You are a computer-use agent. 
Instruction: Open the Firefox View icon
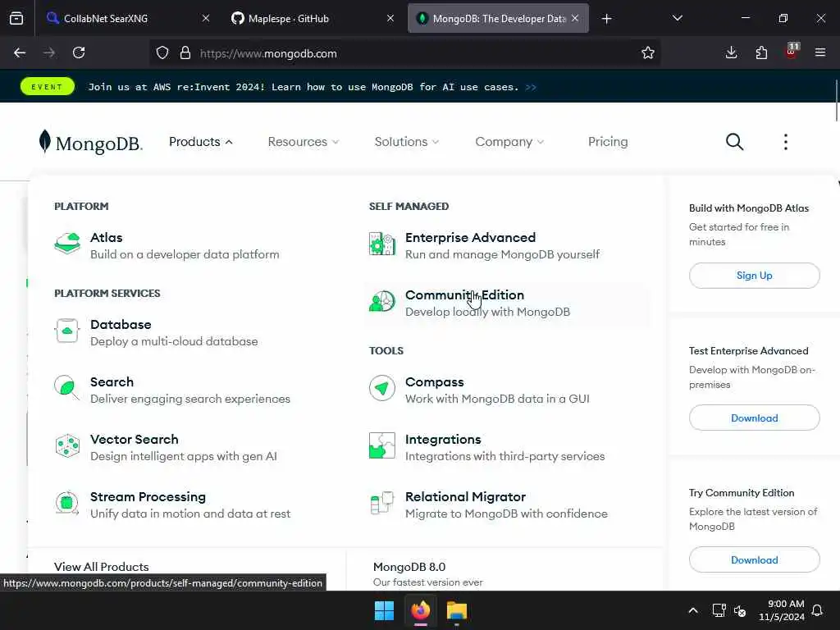click(x=16, y=19)
